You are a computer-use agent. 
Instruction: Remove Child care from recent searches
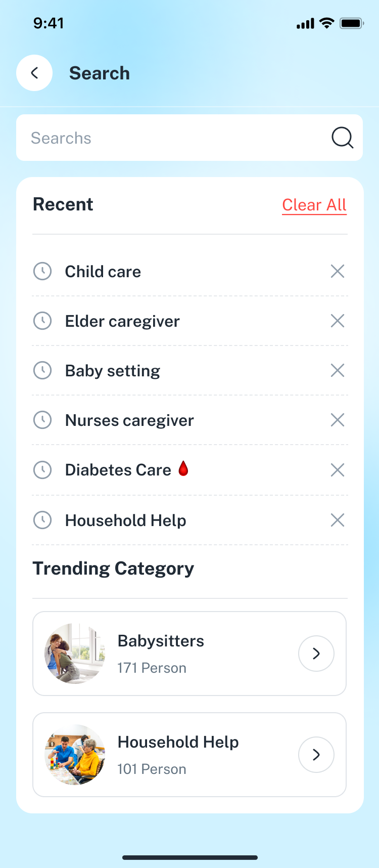point(337,272)
